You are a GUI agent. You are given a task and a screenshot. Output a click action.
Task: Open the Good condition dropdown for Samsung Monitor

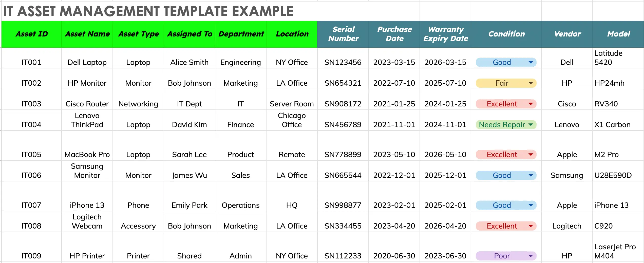531,175
